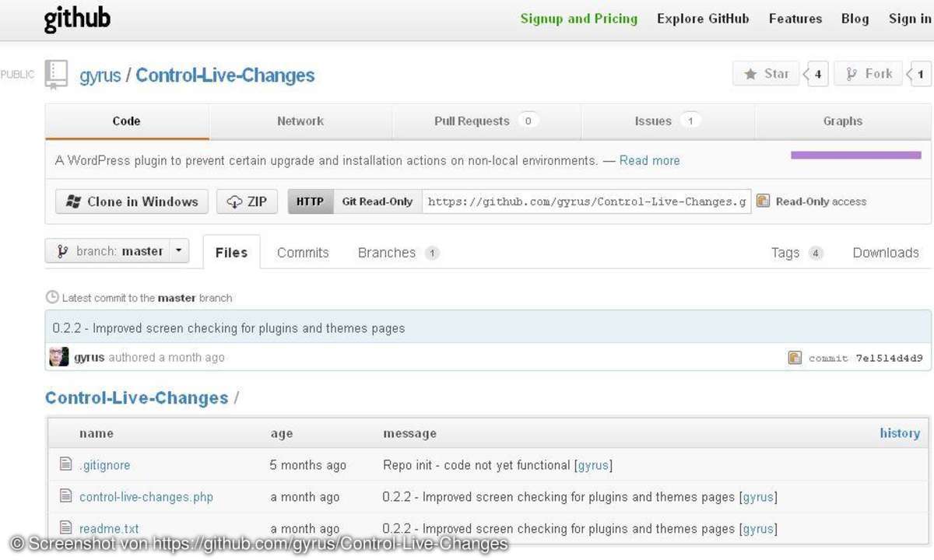Select the Commits subtab
This screenshot has height=560, width=934.
pos(303,253)
